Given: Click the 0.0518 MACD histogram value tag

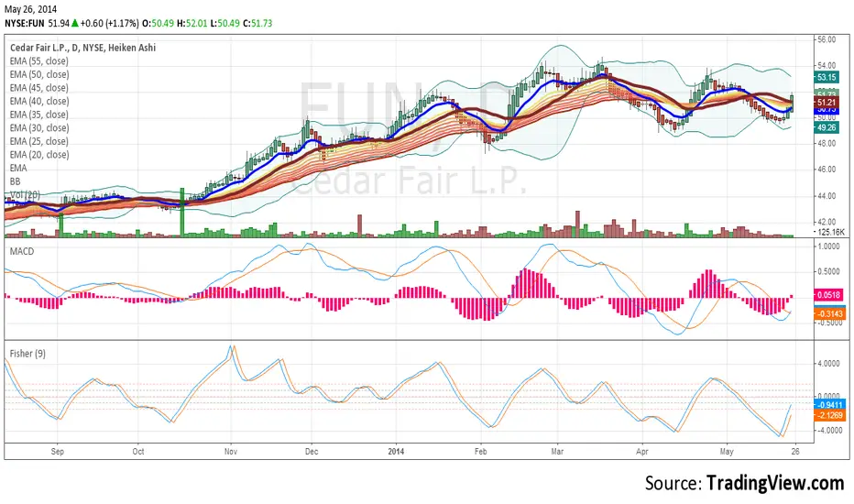Looking at the screenshot, I should click(830, 295).
